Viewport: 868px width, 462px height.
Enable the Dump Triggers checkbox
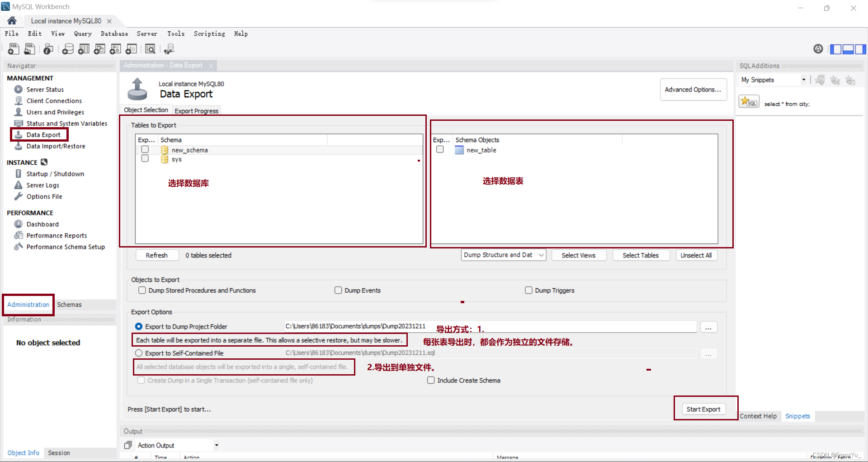point(528,290)
